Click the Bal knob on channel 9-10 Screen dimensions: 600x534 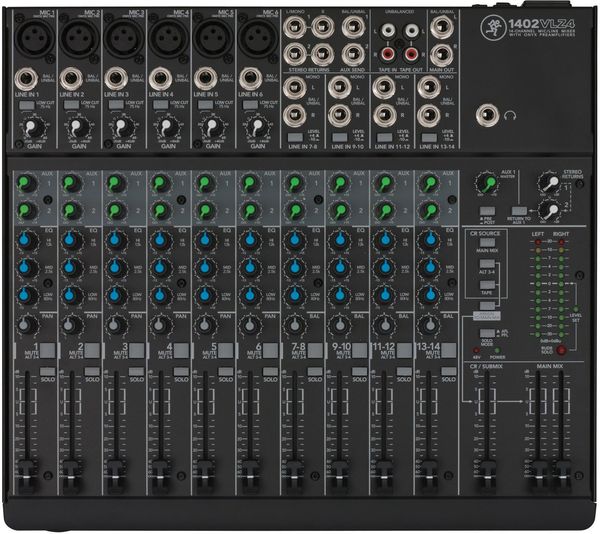tap(339, 326)
